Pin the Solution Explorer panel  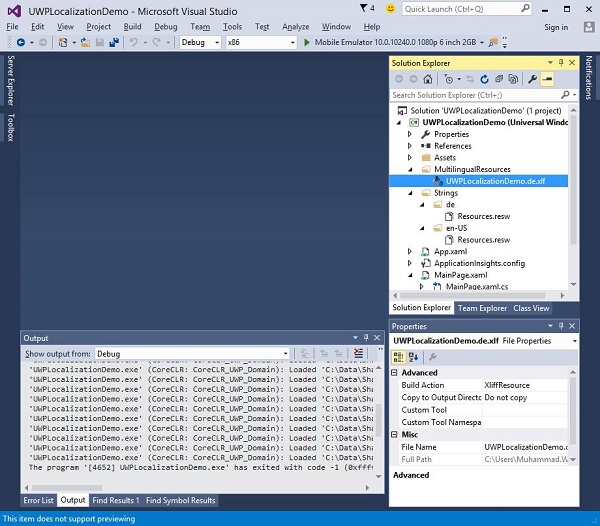(561, 63)
